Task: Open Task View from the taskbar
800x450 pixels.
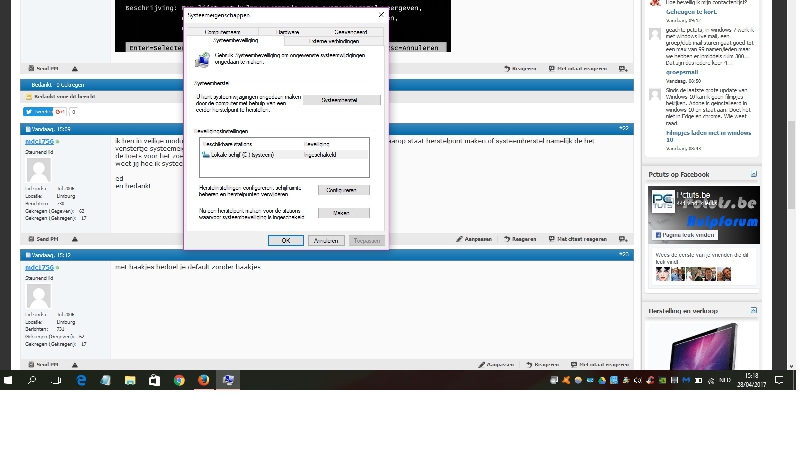Action: pos(57,380)
